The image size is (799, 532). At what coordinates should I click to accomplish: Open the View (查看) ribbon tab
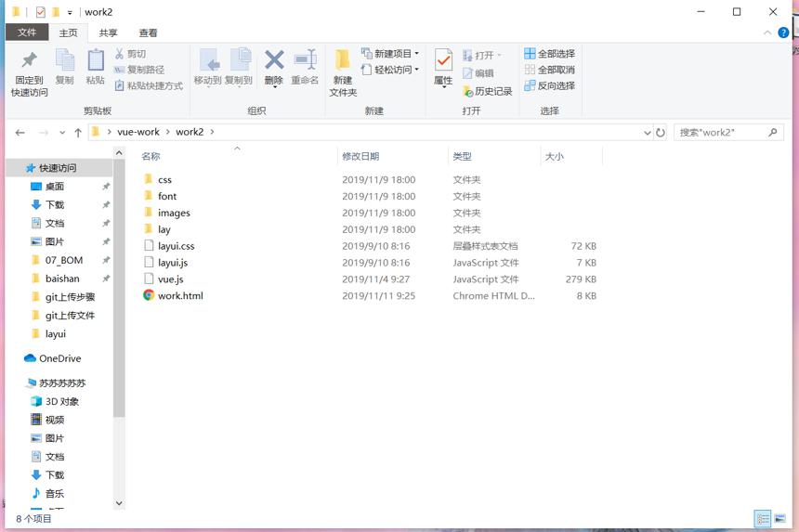[149, 32]
